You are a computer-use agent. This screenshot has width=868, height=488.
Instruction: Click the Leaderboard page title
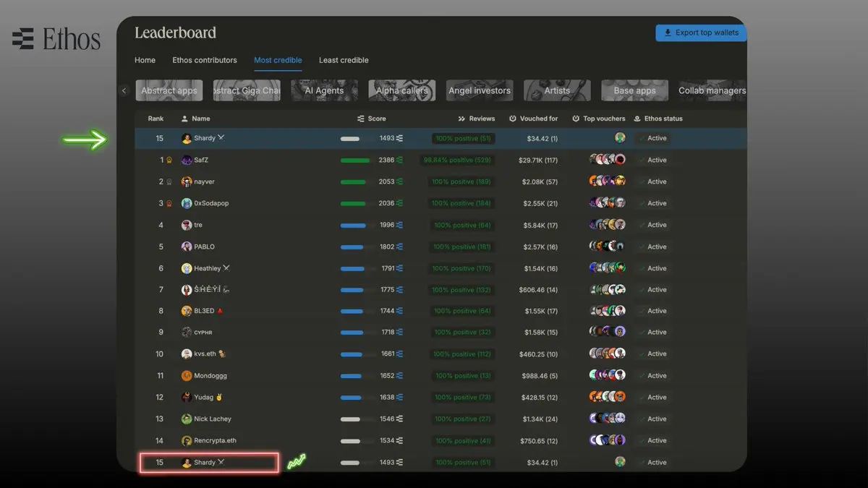click(x=175, y=33)
